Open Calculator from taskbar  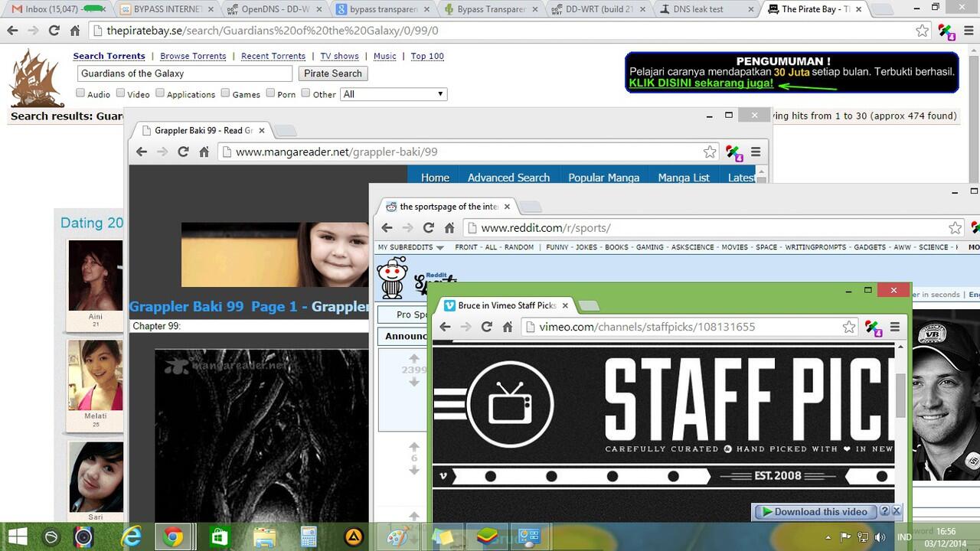pos(309,537)
